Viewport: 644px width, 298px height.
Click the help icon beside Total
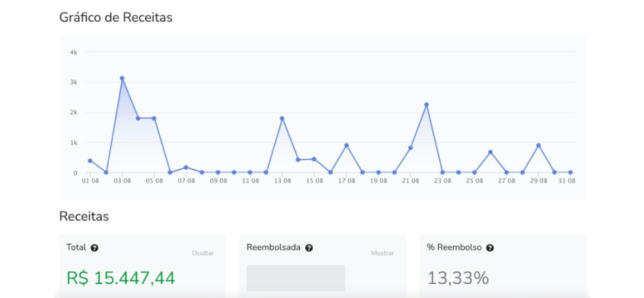tap(94, 248)
